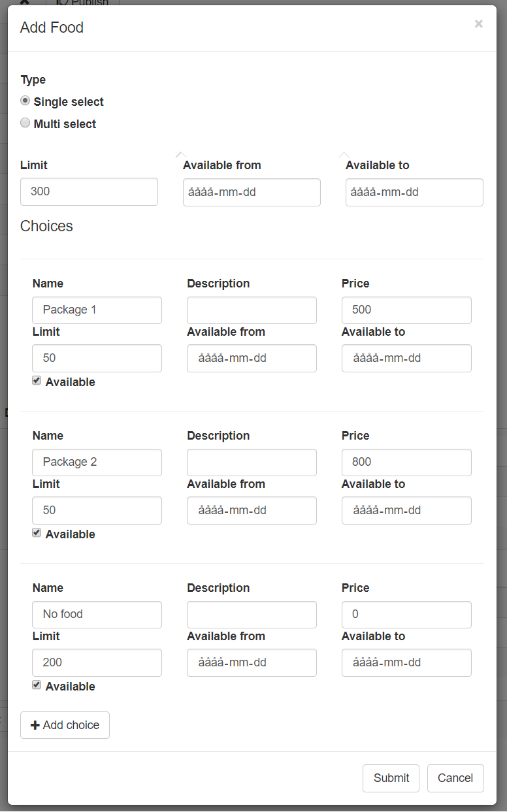Image resolution: width=507 pixels, height=812 pixels.
Task: Open Available from date for Package 1
Action: point(252,359)
